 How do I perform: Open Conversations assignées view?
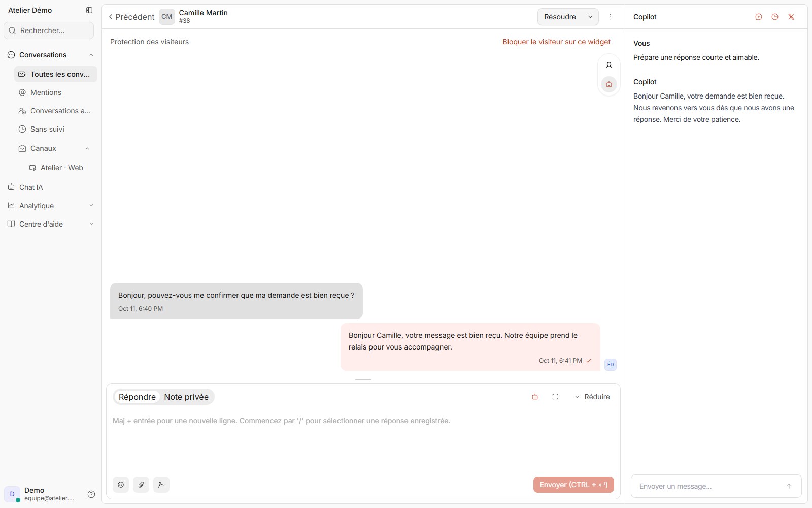56,111
